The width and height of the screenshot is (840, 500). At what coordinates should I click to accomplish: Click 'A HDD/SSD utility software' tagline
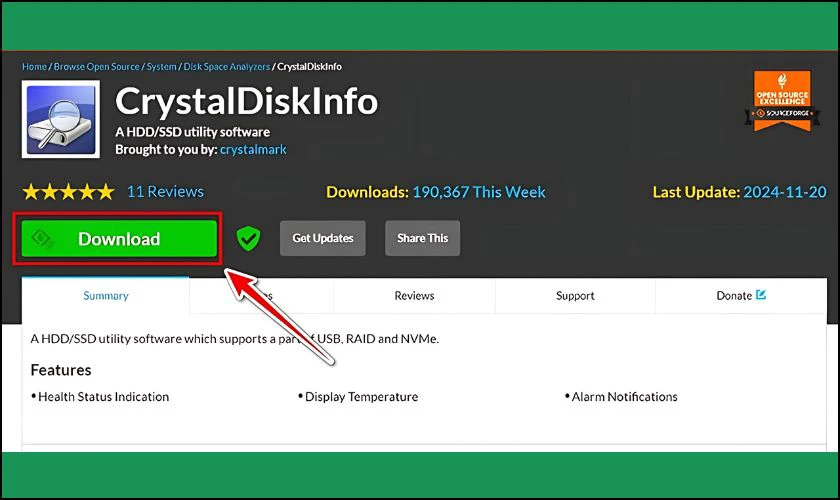pyautogui.click(x=192, y=132)
